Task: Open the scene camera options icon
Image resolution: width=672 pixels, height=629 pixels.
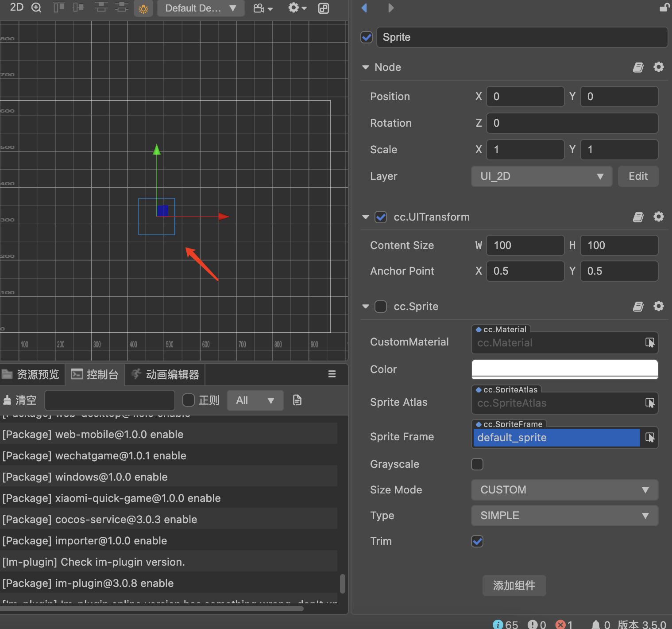Action: point(263,8)
